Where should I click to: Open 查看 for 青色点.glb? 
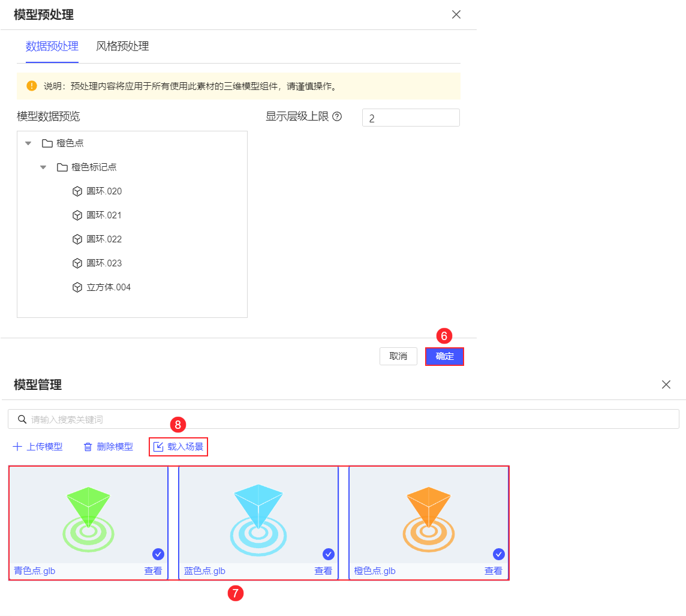pos(153,571)
